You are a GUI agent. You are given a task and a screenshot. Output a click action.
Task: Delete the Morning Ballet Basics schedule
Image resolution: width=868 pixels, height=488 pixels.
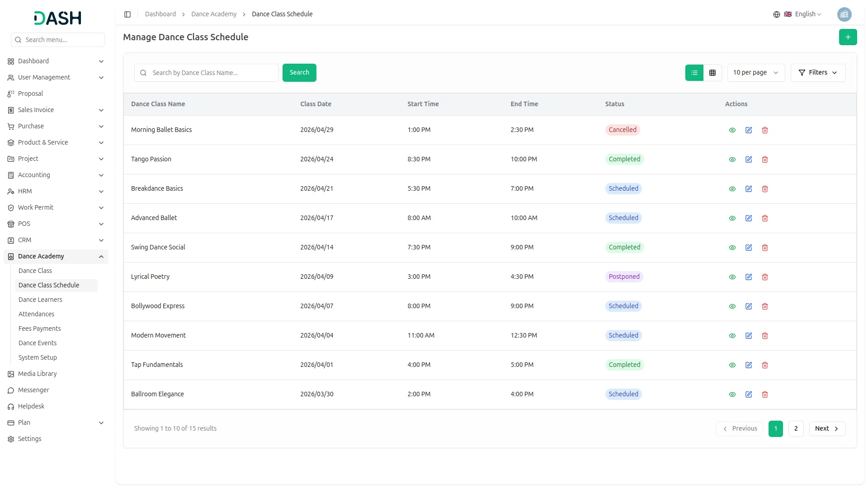[x=765, y=130]
